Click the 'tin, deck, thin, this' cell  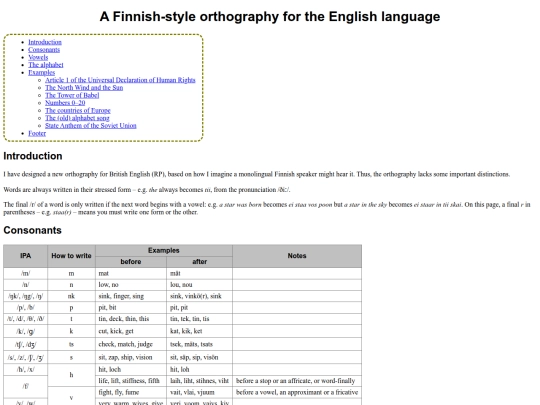coord(131,319)
